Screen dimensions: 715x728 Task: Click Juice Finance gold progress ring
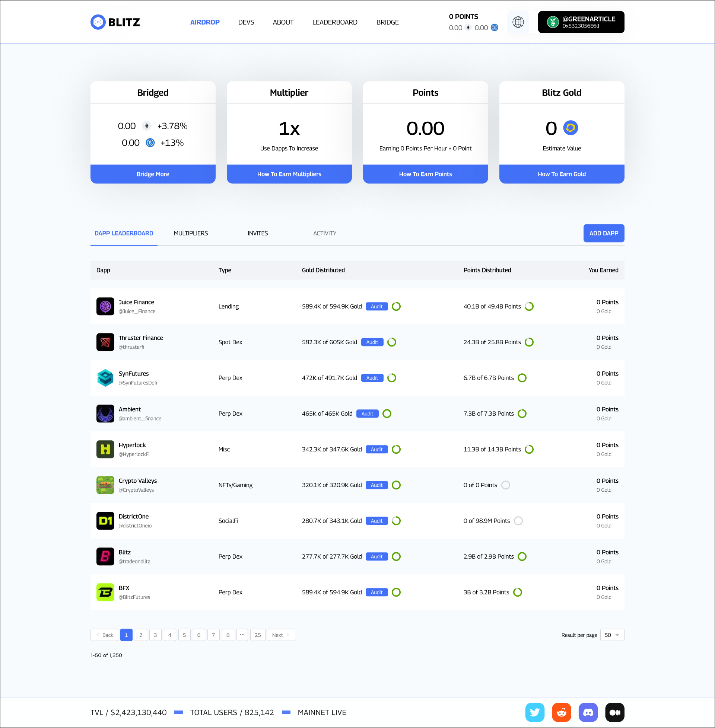396,307
